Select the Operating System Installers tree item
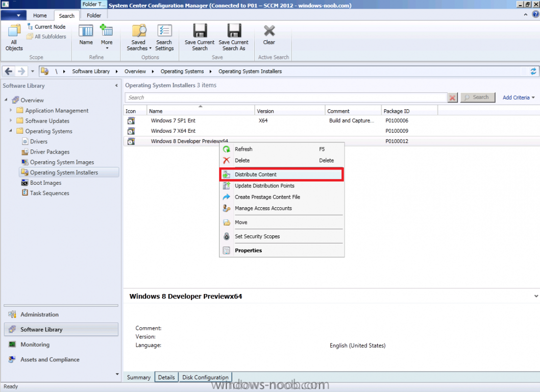Screen dimensions: 540x392 pyautogui.click(x=69, y=172)
